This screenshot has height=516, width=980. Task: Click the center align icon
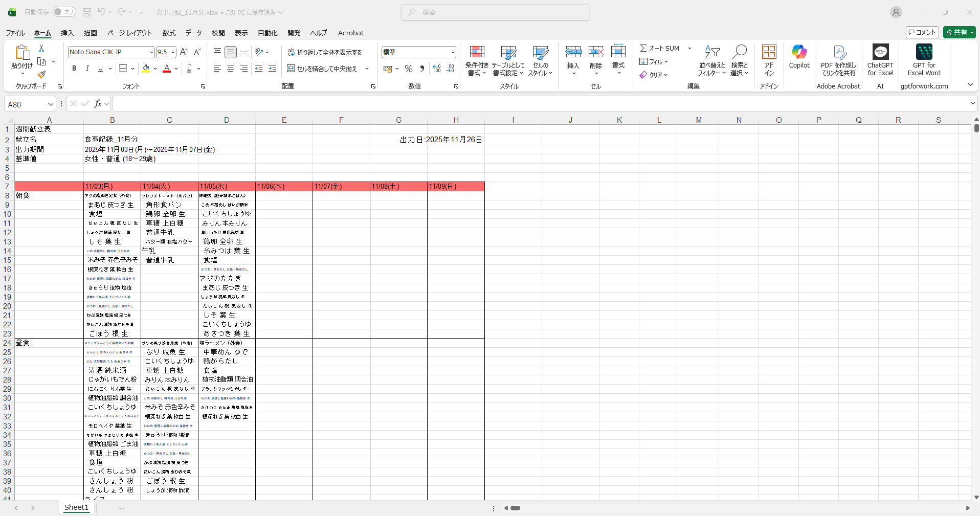(231, 69)
